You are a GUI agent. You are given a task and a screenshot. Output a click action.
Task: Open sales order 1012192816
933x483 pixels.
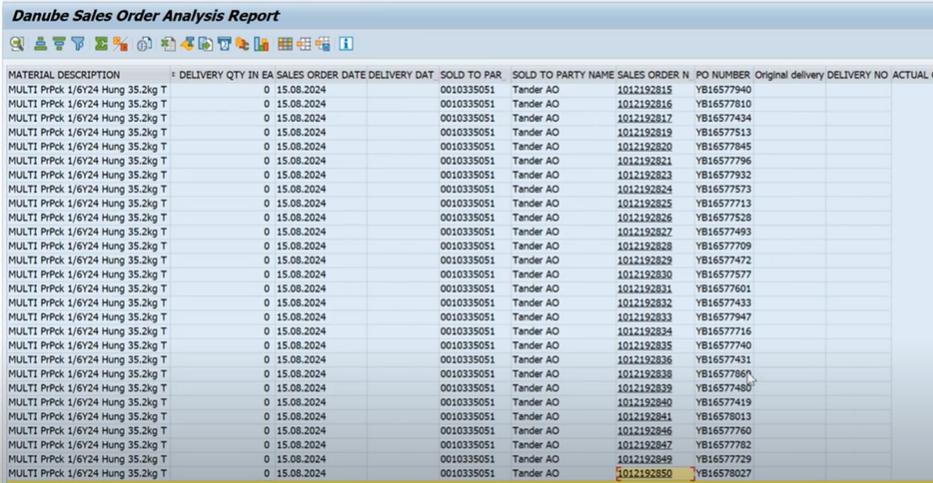pyautogui.click(x=644, y=104)
